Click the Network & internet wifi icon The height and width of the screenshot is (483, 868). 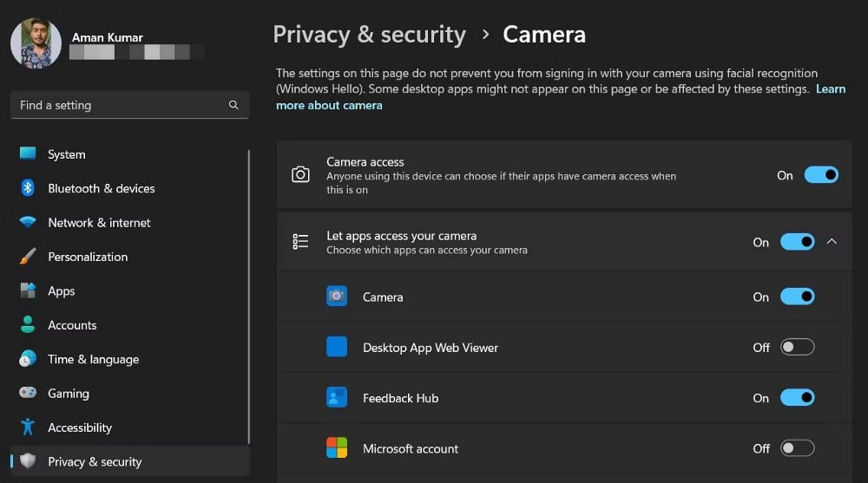(x=28, y=222)
